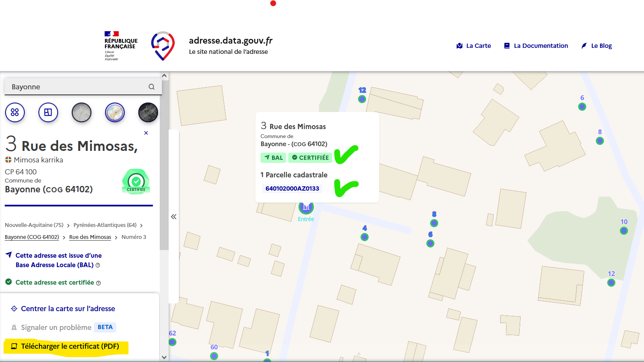Click Mimosa karrika street name
Screen dimensions: 644x362
click(38, 160)
